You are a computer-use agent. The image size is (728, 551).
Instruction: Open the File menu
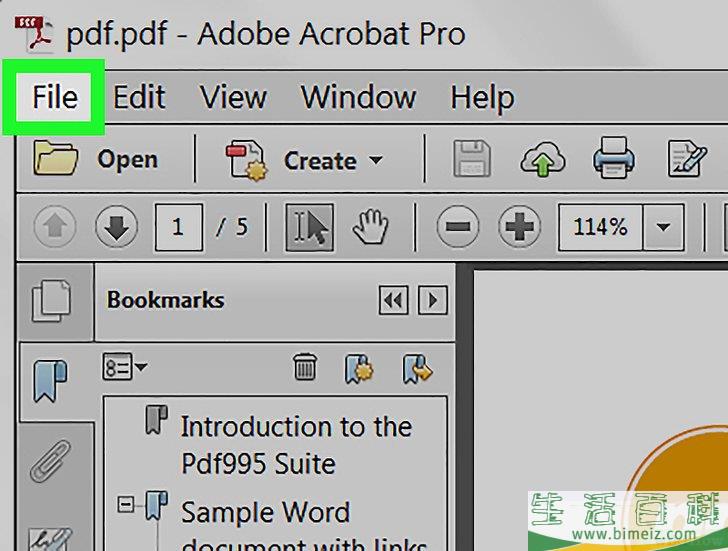55,97
